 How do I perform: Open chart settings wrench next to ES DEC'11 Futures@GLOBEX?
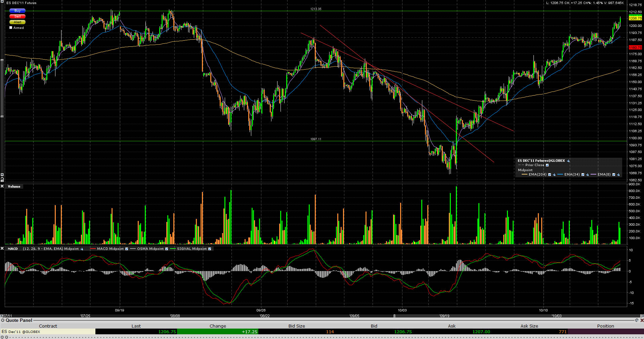coord(568,161)
